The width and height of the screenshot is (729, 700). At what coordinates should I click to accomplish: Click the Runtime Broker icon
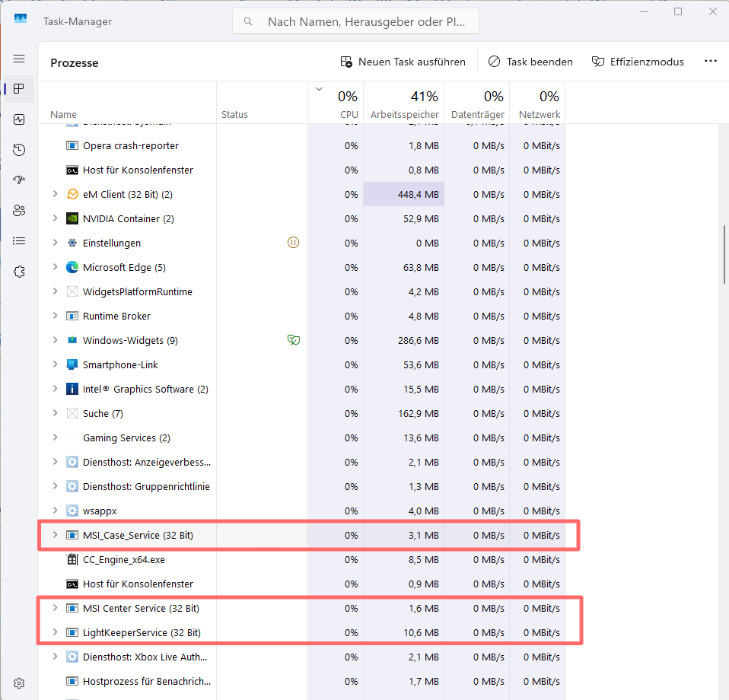[x=72, y=316]
